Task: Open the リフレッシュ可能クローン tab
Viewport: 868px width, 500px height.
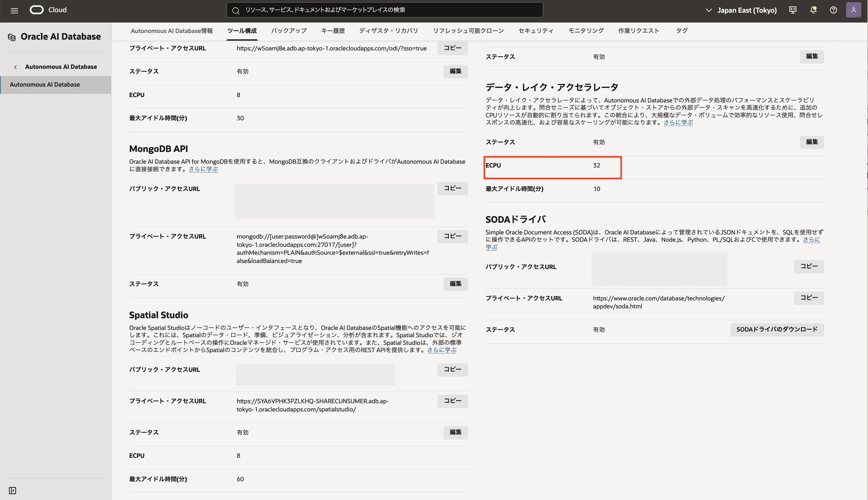Action: point(468,31)
